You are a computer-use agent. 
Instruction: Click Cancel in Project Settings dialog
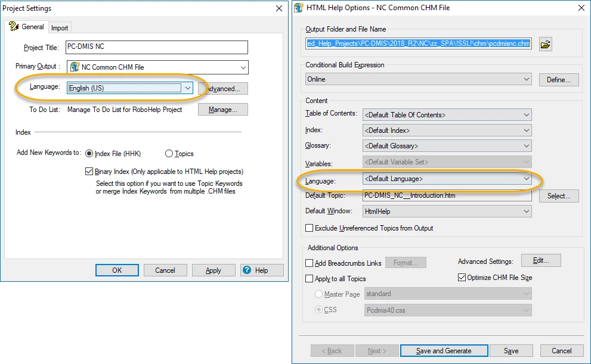click(165, 270)
